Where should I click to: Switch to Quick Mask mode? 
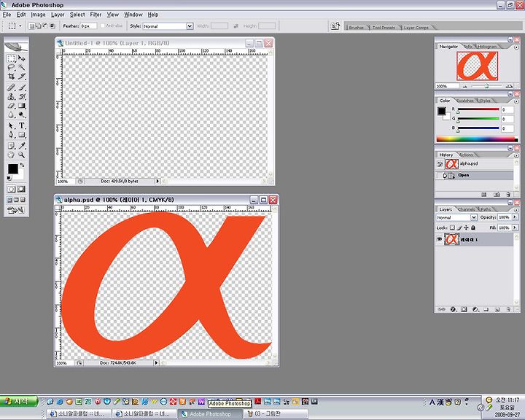pyautogui.click(x=21, y=190)
